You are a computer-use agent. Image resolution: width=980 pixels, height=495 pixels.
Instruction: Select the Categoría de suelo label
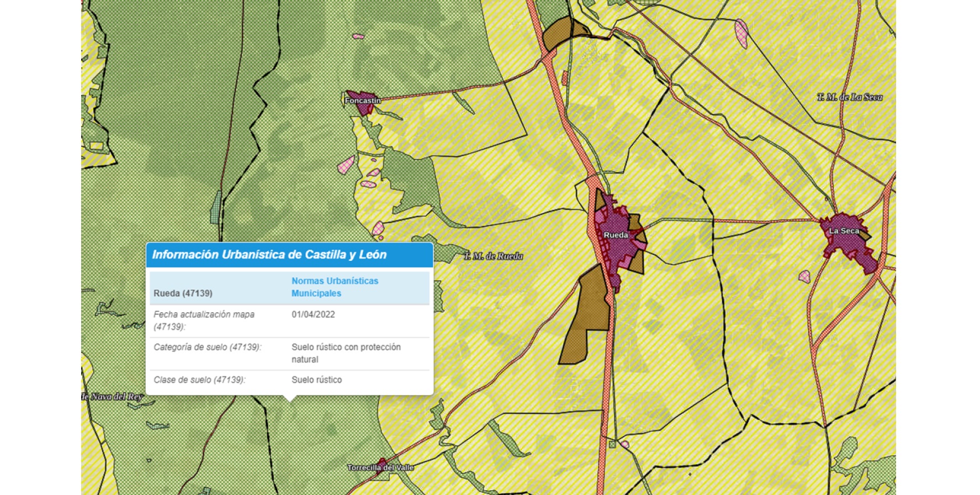point(207,347)
